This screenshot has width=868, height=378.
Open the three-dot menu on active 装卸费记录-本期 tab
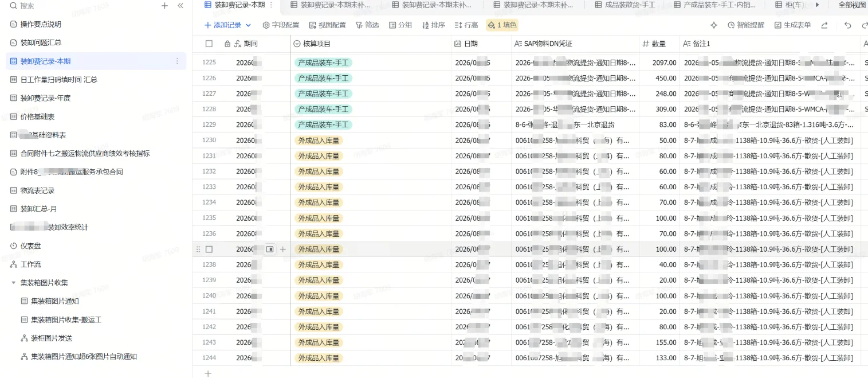click(x=271, y=5)
